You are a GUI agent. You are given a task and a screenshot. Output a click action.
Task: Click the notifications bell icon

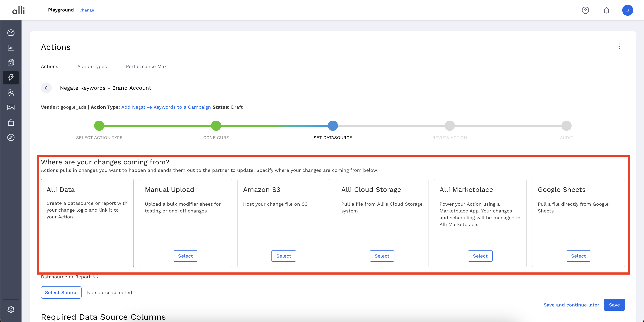point(606,10)
